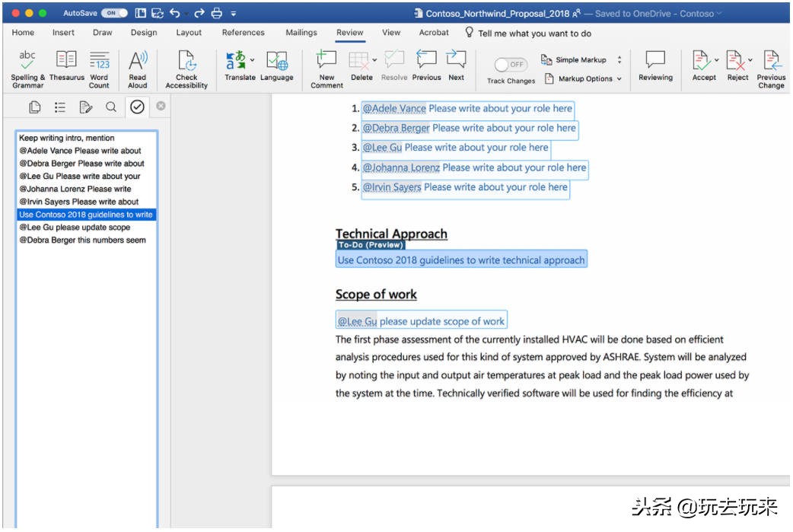Toggle Track Changes switch
Screen dimensions: 793x532
pos(511,65)
